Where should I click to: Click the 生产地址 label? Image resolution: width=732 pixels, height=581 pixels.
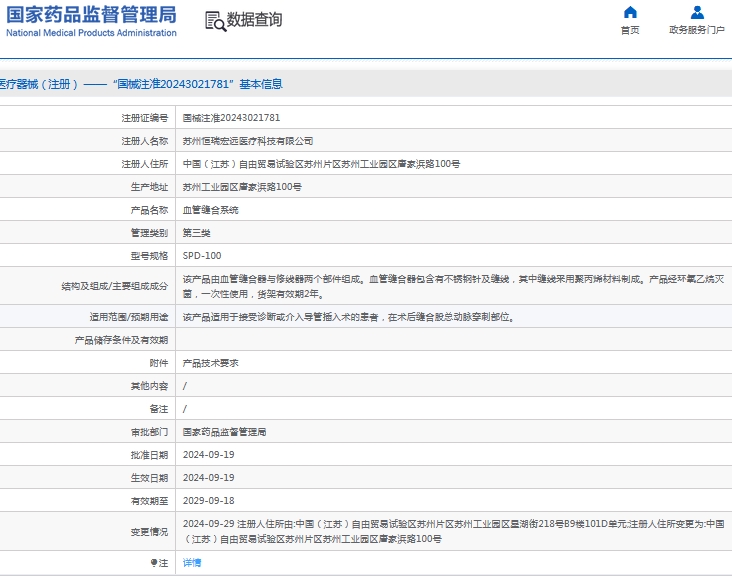[x=149, y=187]
